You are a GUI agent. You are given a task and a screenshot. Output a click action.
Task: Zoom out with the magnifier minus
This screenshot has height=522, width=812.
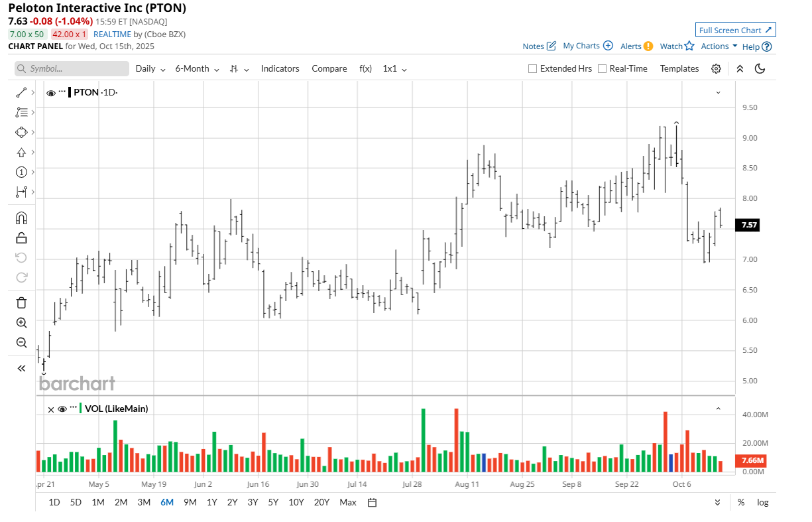pyautogui.click(x=21, y=342)
